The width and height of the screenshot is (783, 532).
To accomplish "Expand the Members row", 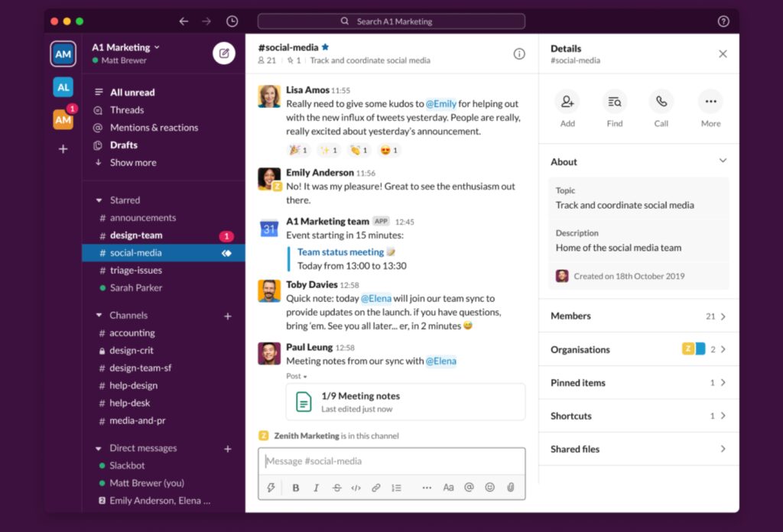I will [x=638, y=316].
